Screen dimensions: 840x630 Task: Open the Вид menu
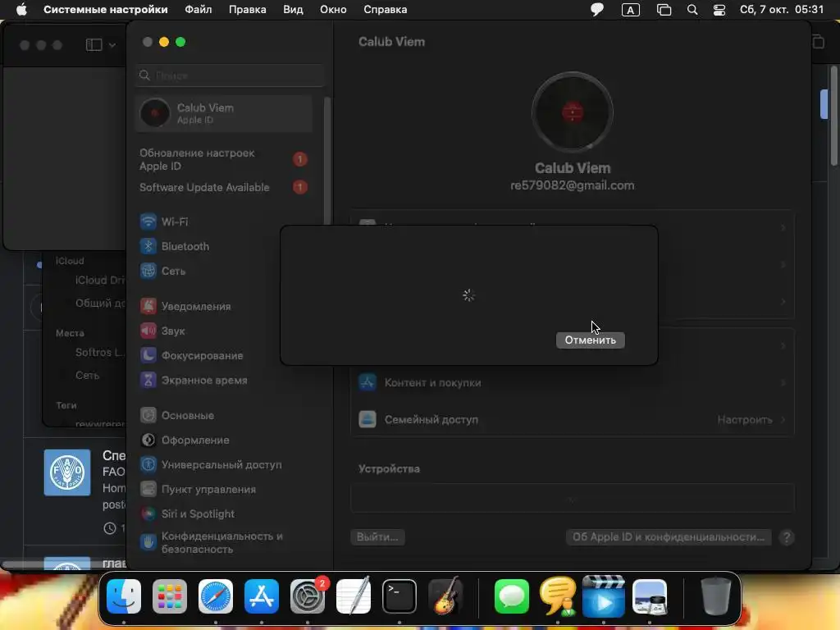coord(293,10)
